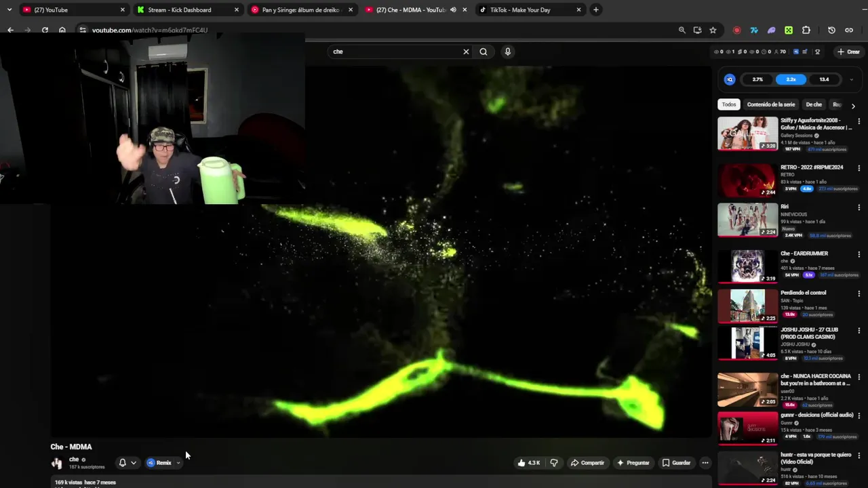
Task: Click the Remix button
Action: 160,463
